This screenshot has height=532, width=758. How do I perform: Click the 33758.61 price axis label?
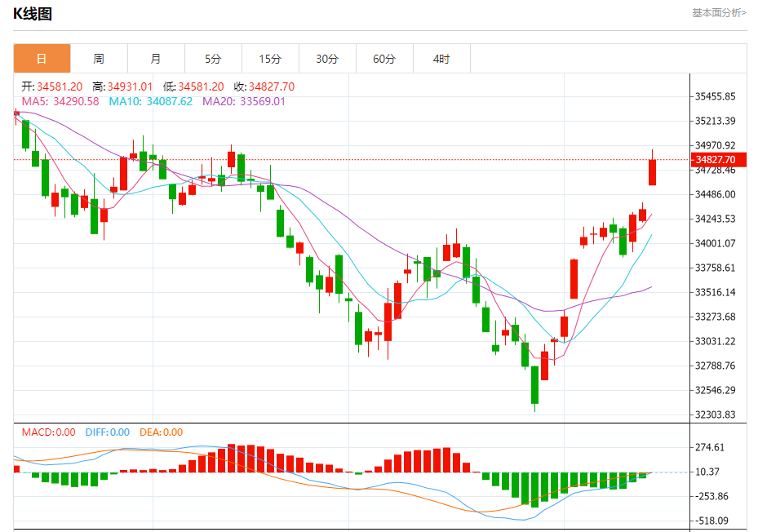[715, 268]
